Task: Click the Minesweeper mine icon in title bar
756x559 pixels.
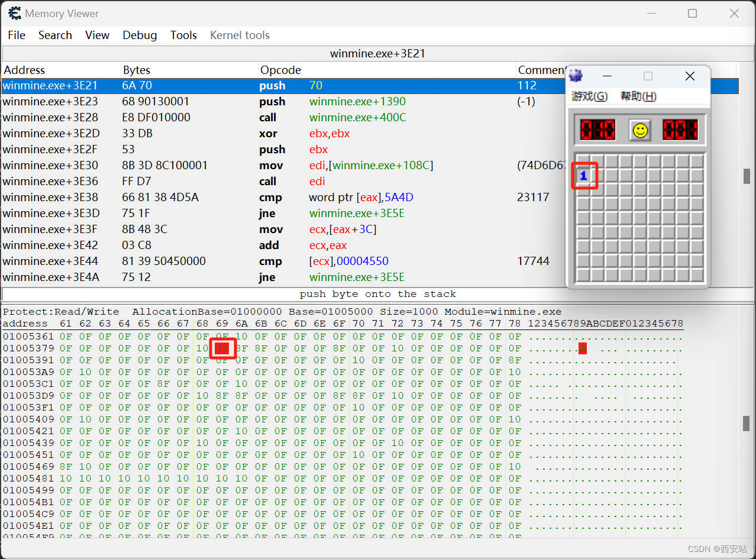Action: (x=576, y=76)
